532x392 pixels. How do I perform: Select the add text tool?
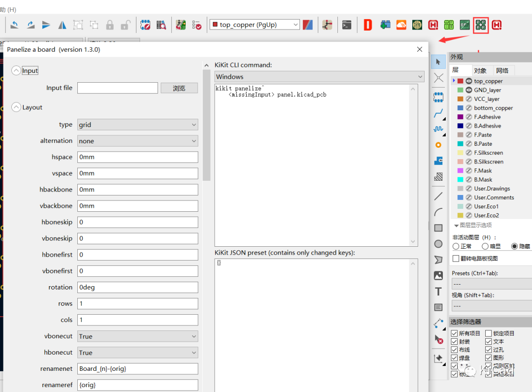438,292
